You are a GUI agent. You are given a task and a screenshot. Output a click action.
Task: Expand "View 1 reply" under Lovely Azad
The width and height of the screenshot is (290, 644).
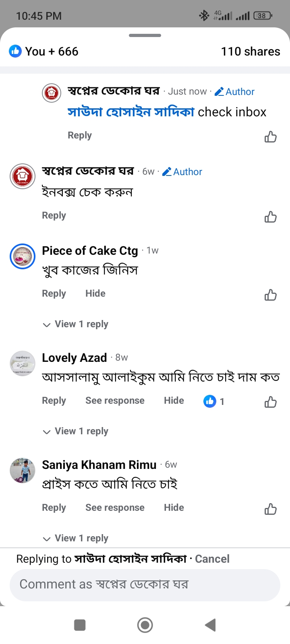[76, 431]
